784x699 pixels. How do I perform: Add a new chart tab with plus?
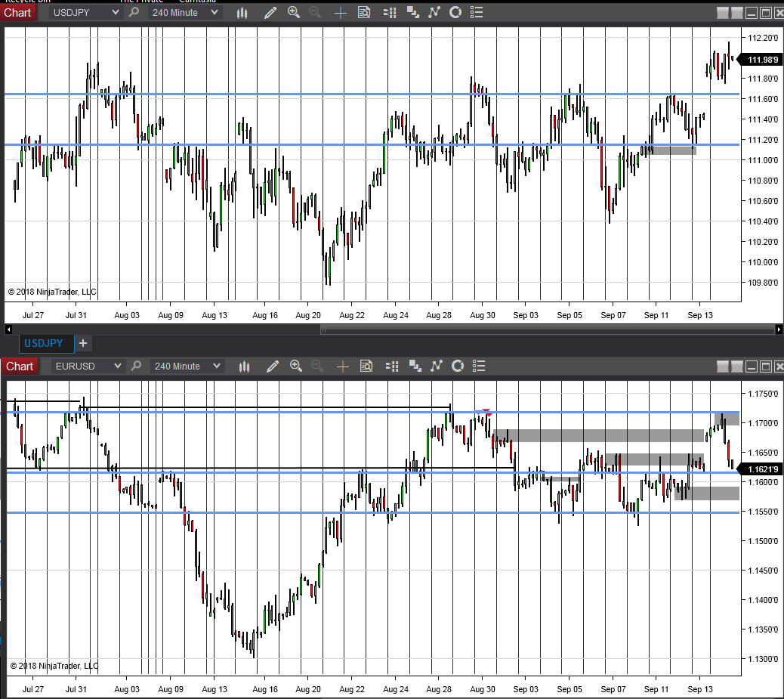83,343
